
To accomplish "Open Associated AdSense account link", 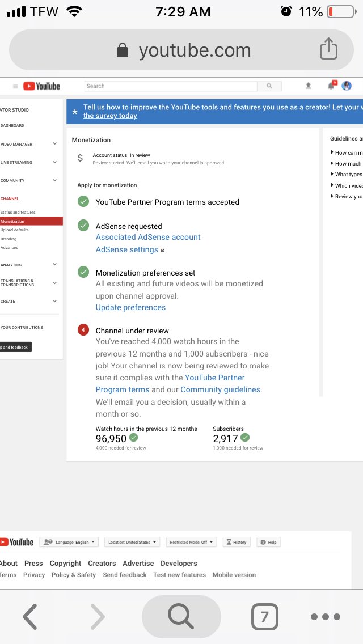I will click(148, 237).
